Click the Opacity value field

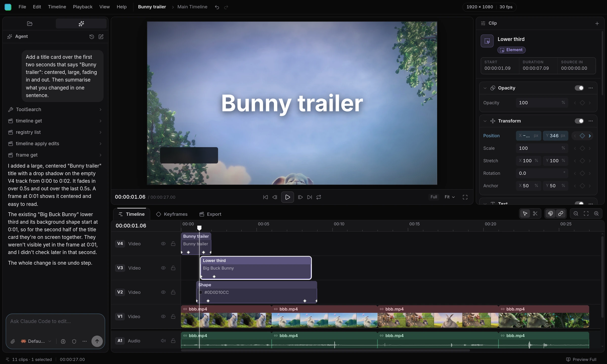tap(542, 103)
